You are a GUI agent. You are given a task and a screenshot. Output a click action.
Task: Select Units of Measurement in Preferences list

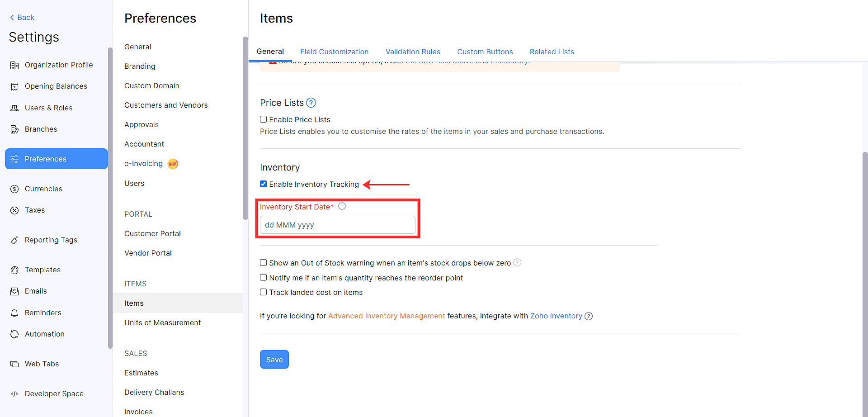coord(162,322)
